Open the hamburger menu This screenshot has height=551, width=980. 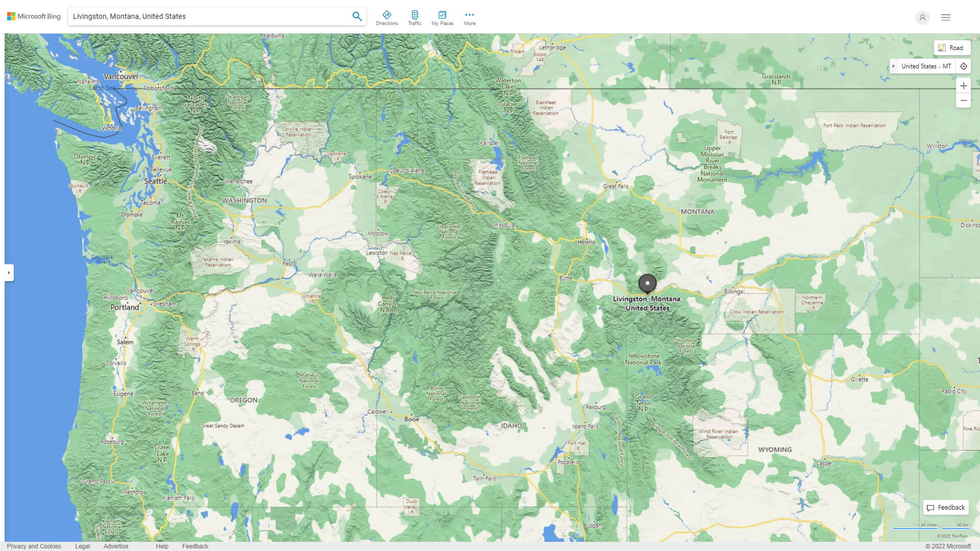946,17
